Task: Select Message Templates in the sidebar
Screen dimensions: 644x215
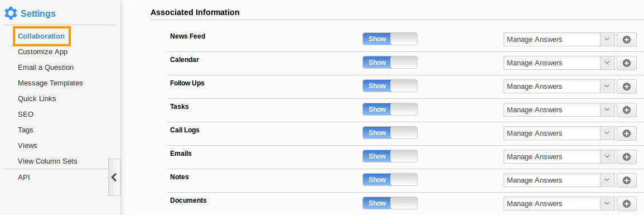Action: [x=50, y=83]
